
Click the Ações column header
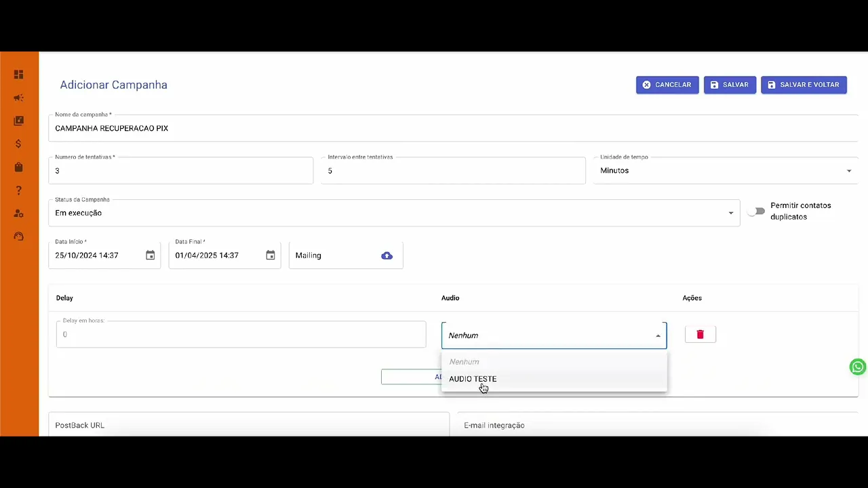(x=692, y=298)
